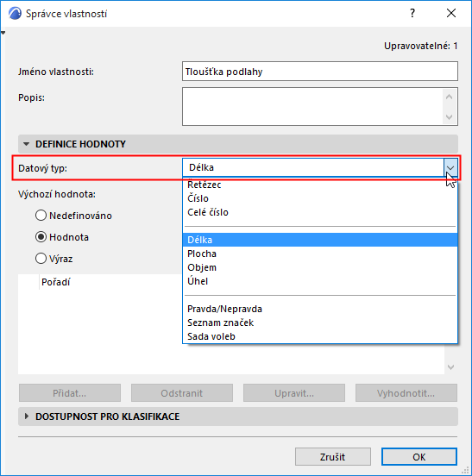Click the Popis scroll up arrow
The image size is (472, 476).
(x=450, y=97)
